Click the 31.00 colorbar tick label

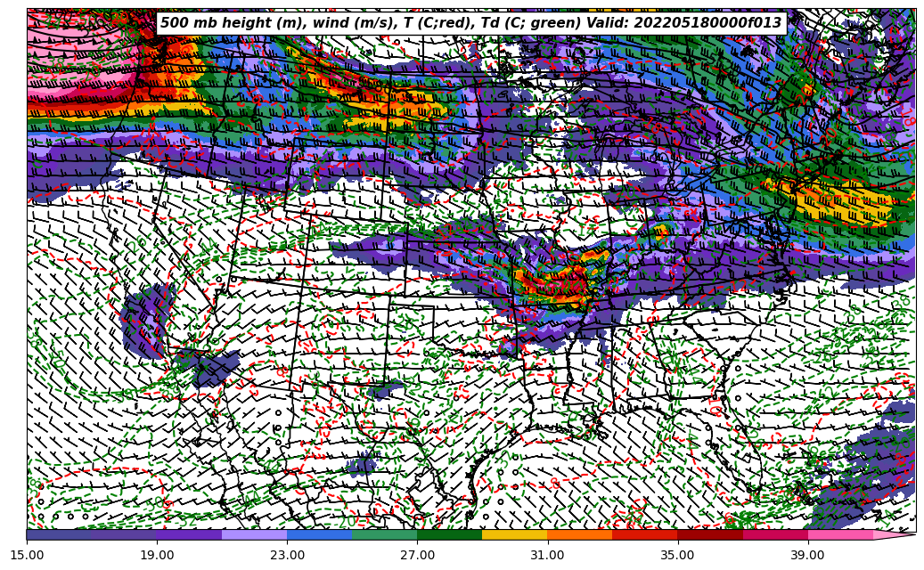547,555
